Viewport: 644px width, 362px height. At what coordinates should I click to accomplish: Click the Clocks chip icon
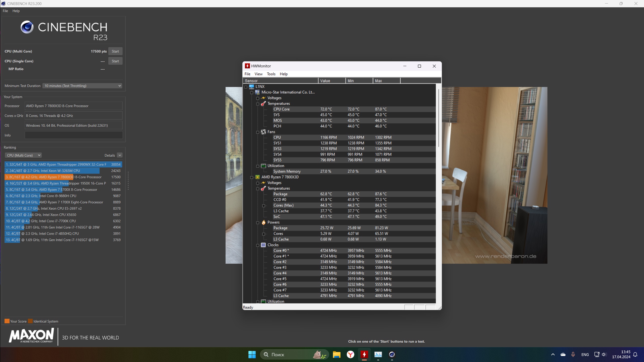point(263,245)
